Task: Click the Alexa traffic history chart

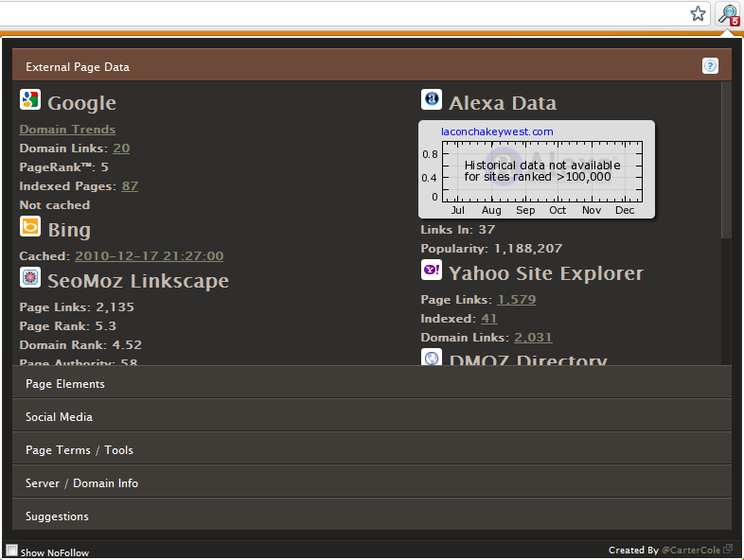Action: [x=537, y=169]
